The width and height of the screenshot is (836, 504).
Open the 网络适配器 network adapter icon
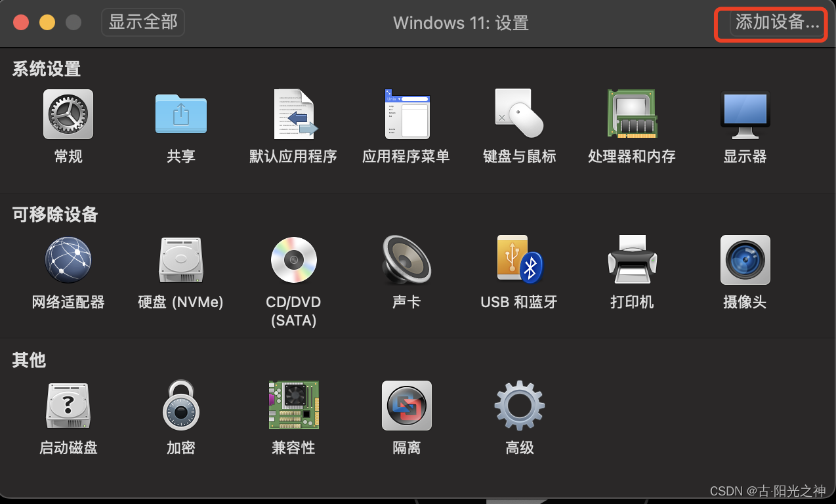(68, 260)
